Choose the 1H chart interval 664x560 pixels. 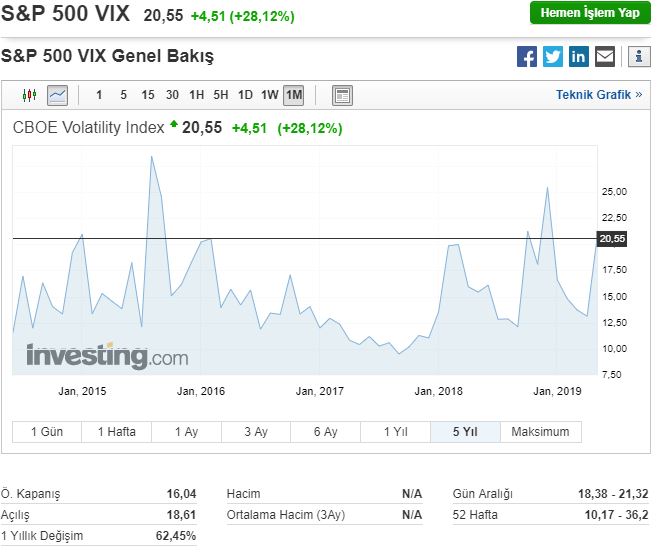click(196, 95)
